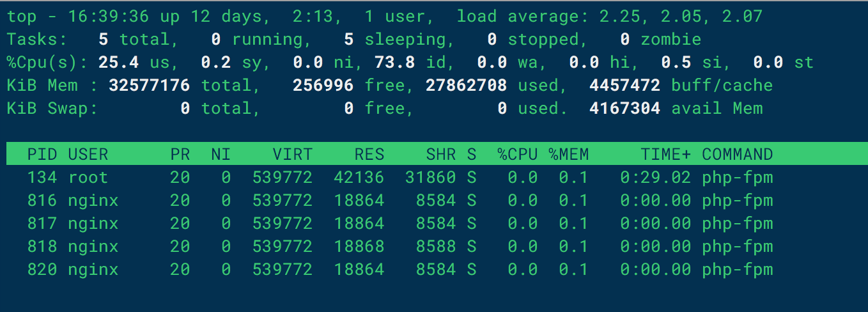
Task: Click avail Mem value 4167304
Action: pyautogui.click(x=625, y=108)
